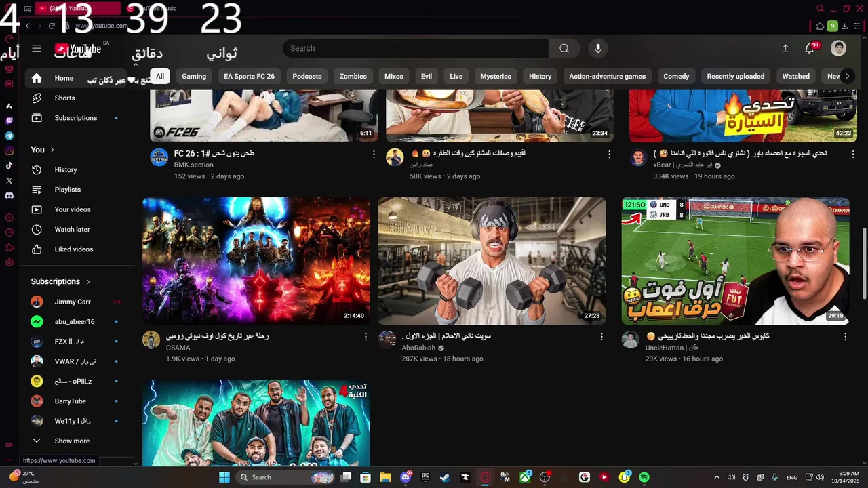
Task: Select the Podcasts filter chip
Action: pos(307,76)
